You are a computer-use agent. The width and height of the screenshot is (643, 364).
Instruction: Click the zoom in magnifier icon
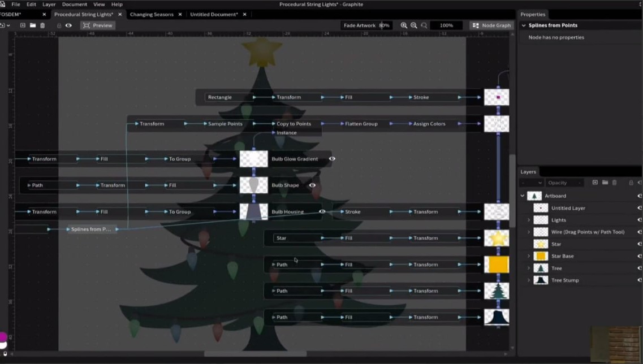[x=404, y=25]
